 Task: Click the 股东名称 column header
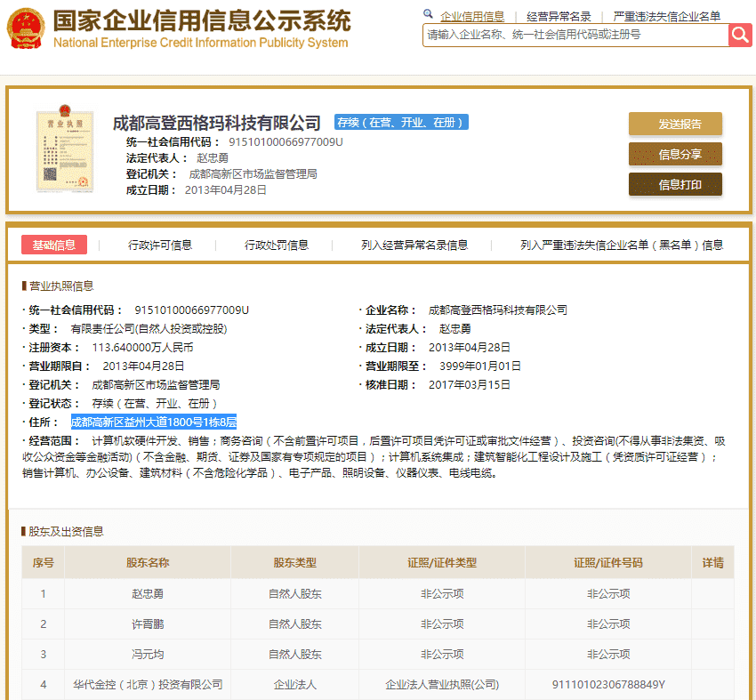pos(148,563)
